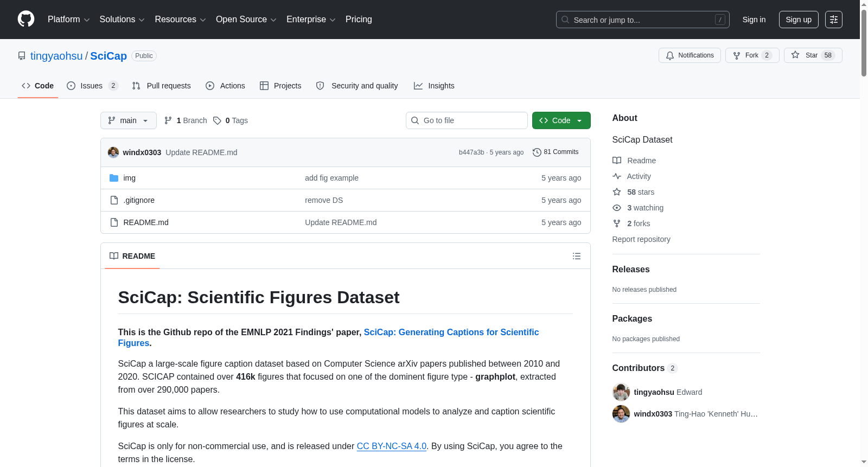Click the .gitignore file icon
The height and width of the screenshot is (467, 868).
[x=114, y=200]
